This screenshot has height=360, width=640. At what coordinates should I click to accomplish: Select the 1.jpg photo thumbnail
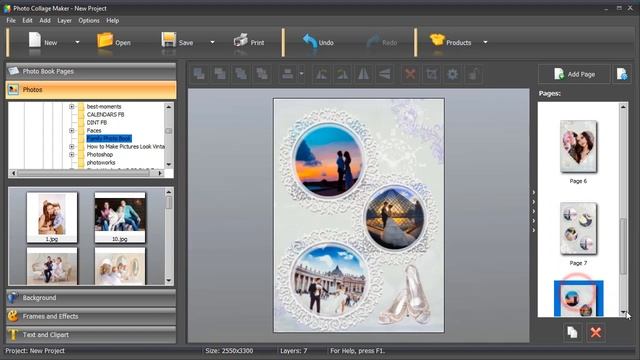52,218
